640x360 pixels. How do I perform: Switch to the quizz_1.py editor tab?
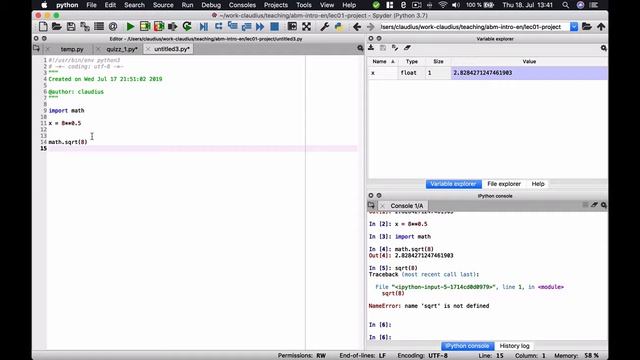(x=122, y=49)
